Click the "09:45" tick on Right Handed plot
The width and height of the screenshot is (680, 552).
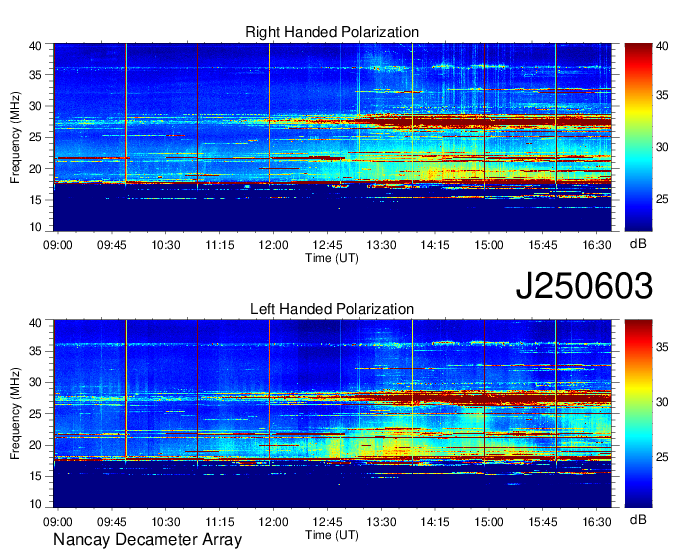pos(111,245)
